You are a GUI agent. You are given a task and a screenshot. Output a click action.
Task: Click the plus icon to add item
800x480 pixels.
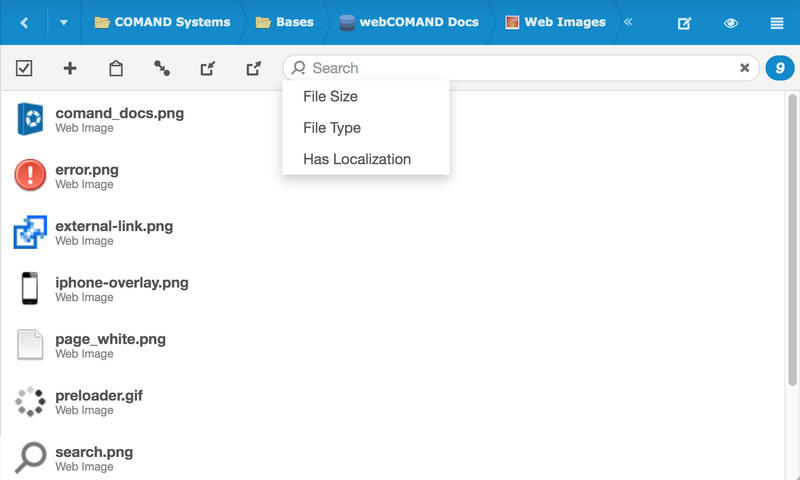pos(70,68)
